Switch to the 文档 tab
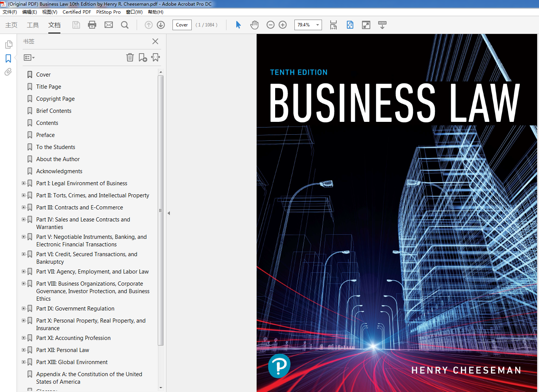Image resolution: width=539 pixels, height=392 pixels. coord(54,25)
